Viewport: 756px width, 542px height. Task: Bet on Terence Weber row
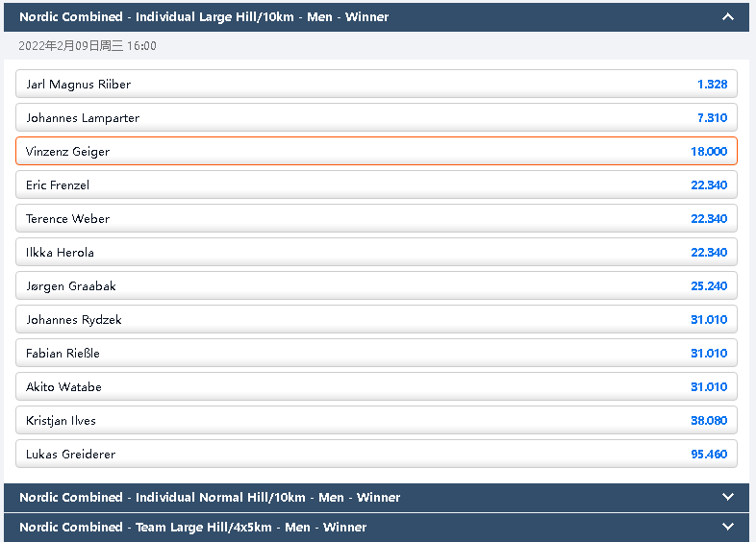[x=376, y=219]
